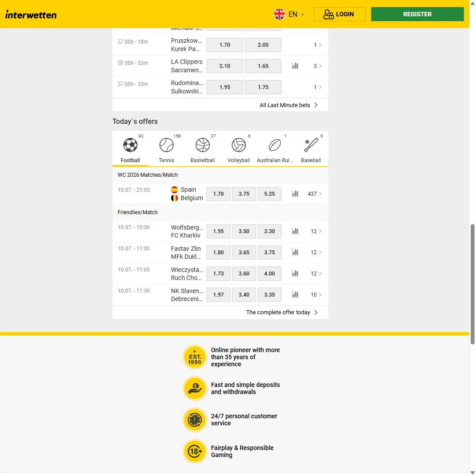Viewport: 476px width, 476px height.
Task: Expand 12 more bets for Wolfsberg match
Action: (x=316, y=231)
